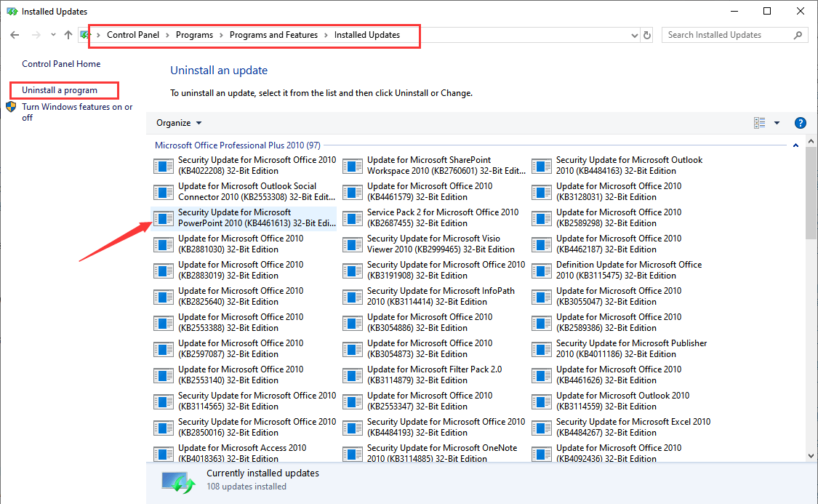Image resolution: width=818 pixels, height=504 pixels.
Task: Open Programs and Features breadcrumb
Action: tap(273, 35)
